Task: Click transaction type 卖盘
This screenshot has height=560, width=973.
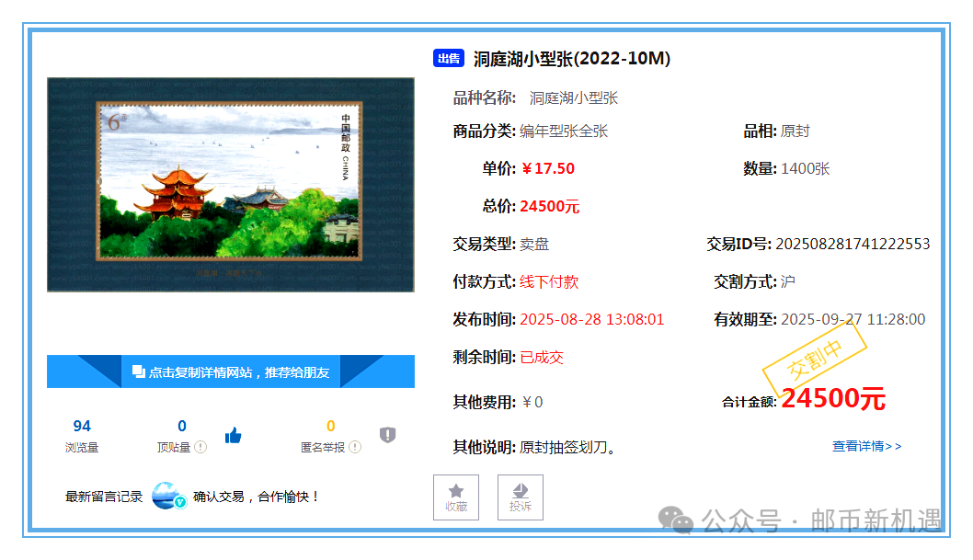Action: 534,245
